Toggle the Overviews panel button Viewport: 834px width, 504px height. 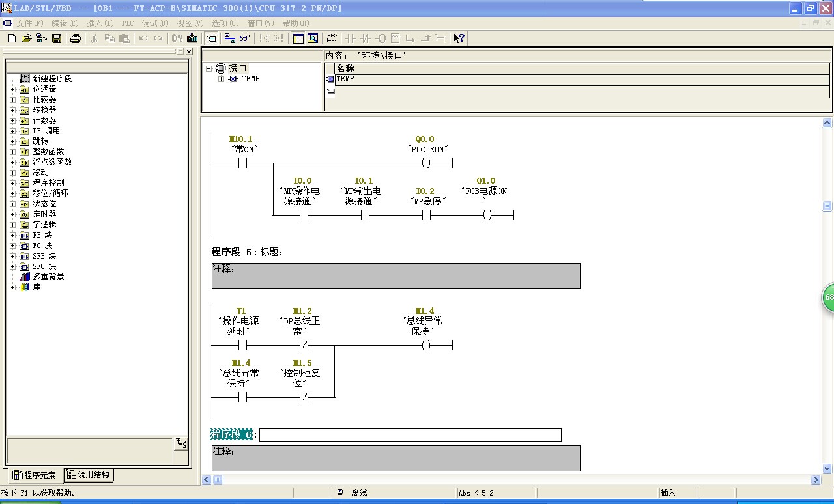[298, 38]
